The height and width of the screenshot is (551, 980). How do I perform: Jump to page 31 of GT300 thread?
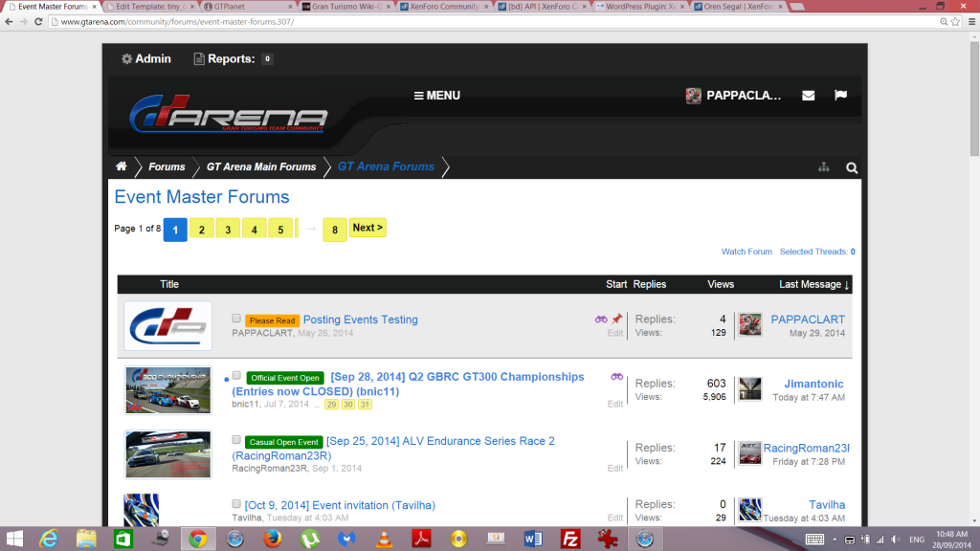[365, 405]
